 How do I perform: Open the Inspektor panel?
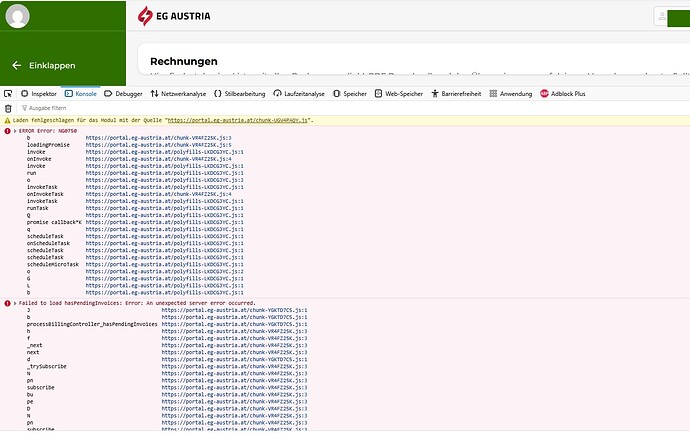point(39,94)
